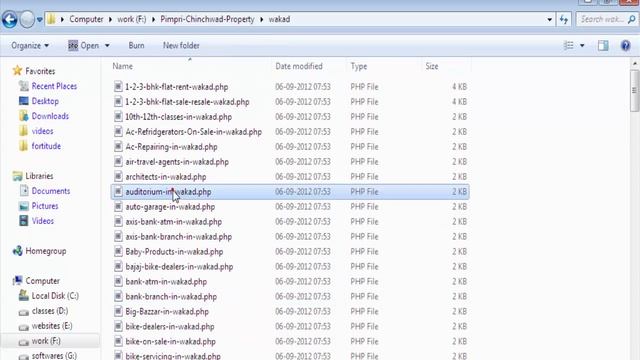Viewport: 640px width, 360px height.
Task: Select Computer in the navigation pane
Action: click(42, 281)
